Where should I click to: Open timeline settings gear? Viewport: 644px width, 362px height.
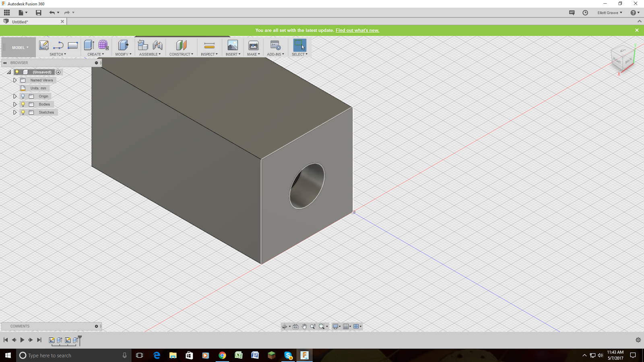click(638, 340)
